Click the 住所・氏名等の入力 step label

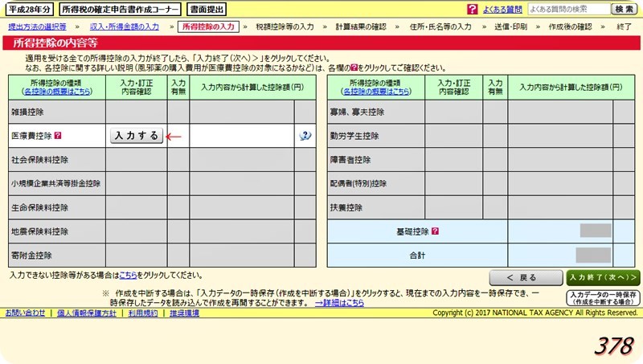point(440,27)
